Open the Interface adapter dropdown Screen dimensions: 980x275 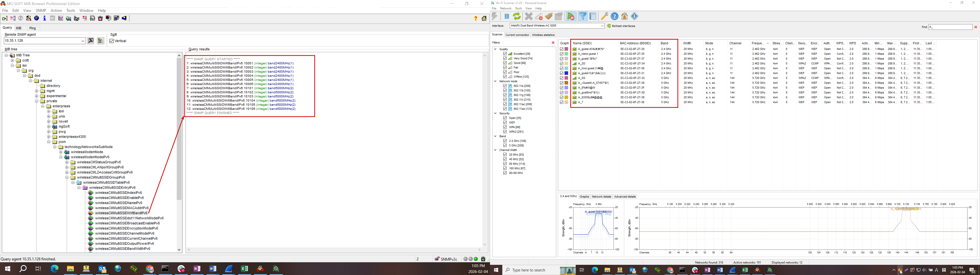pyautogui.click(x=602, y=26)
